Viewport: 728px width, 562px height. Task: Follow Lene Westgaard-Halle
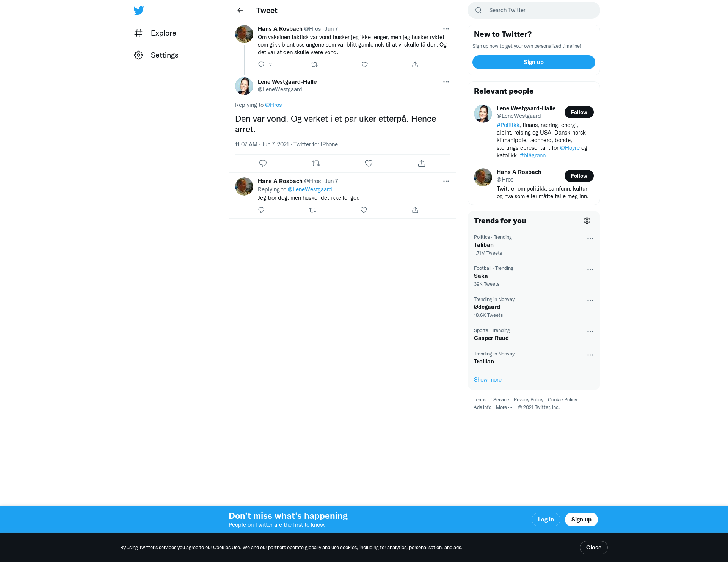pyautogui.click(x=579, y=112)
